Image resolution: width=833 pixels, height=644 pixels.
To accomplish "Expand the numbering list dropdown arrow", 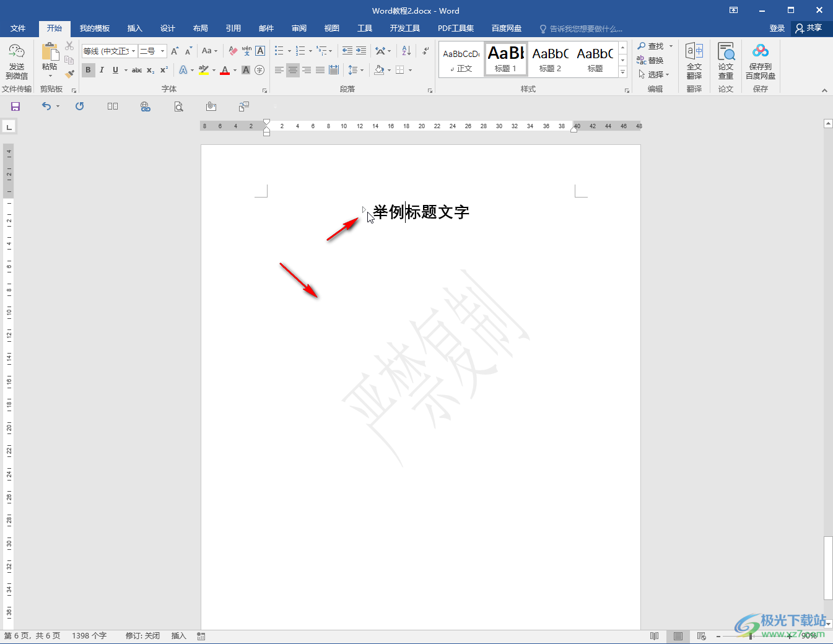I will coord(310,51).
